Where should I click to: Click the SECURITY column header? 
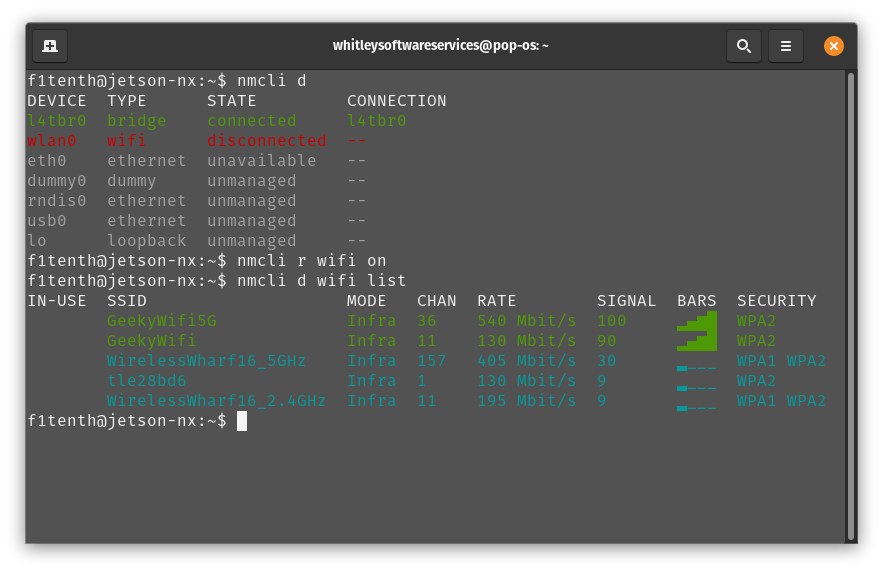pyautogui.click(x=777, y=301)
